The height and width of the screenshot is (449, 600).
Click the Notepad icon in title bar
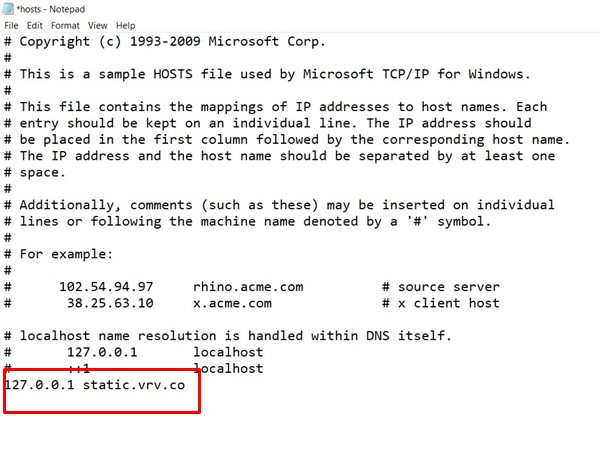coord(8,9)
